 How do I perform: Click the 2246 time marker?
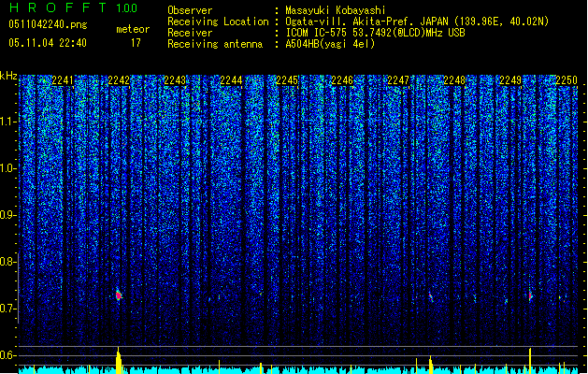[342, 80]
